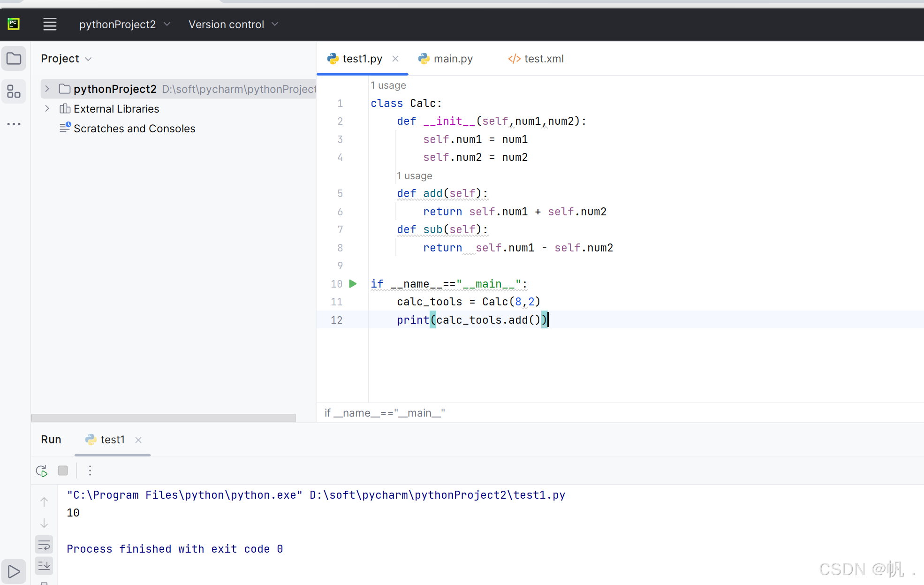Rerun the test1 run configuration
924x585 pixels.
pos(41,471)
